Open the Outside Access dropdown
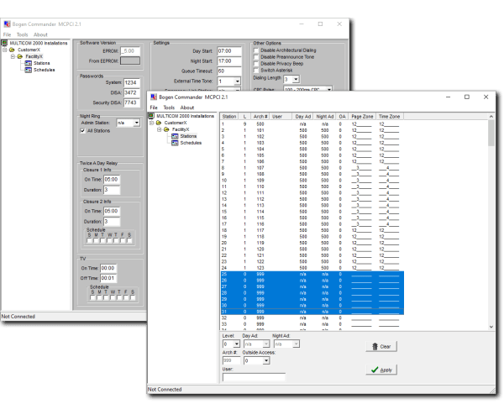Viewport: 504px width, 420px height. 266,361
